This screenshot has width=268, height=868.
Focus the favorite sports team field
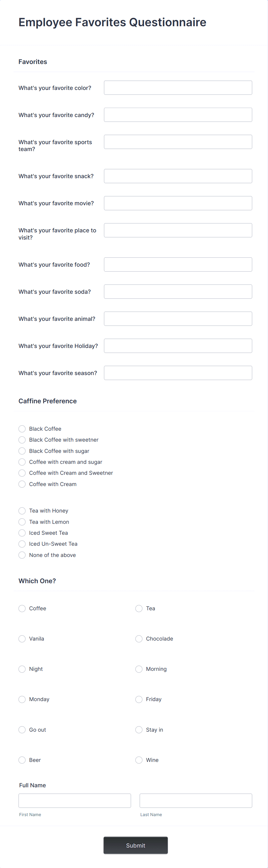(x=178, y=142)
